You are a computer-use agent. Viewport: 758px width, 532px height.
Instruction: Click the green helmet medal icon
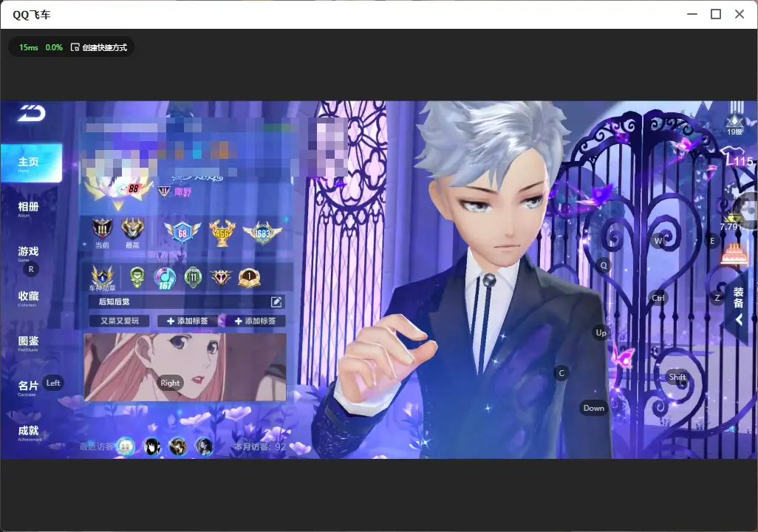(x=137, y=277)
